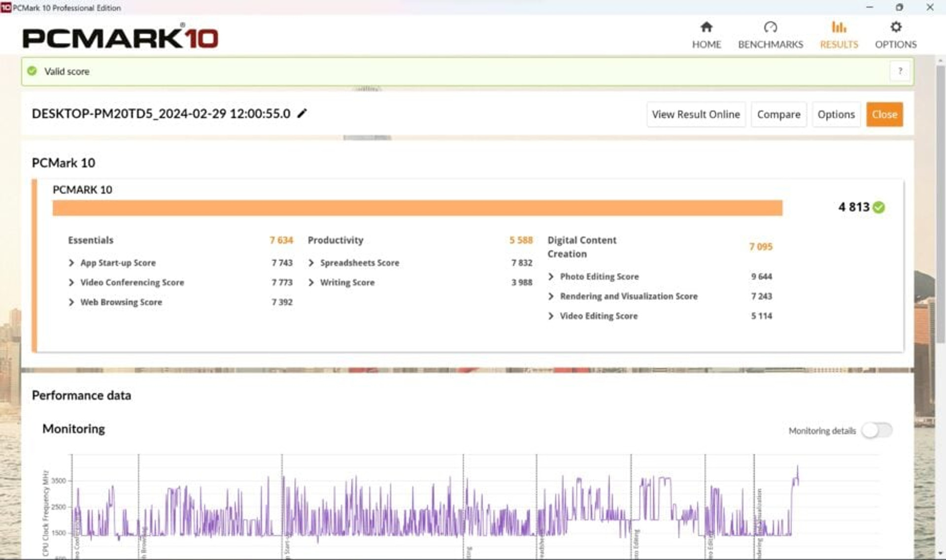Click the Writing Score value 3 988
Screen dimensions: 946x560
[522, 282]
